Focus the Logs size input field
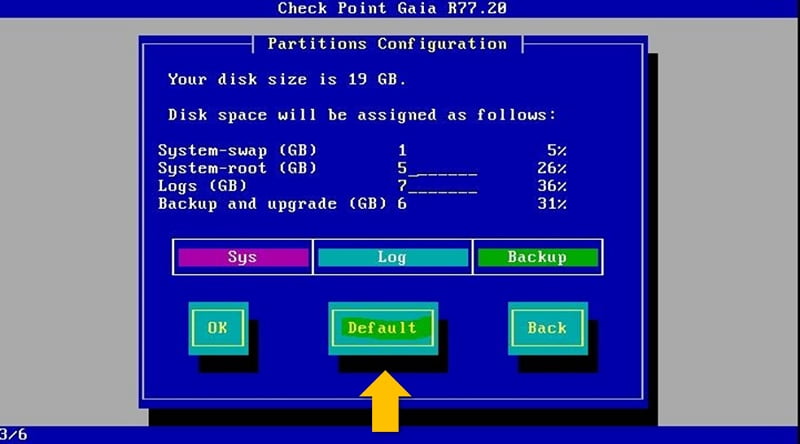Image resolution: width=800 pixels, height=444 pixels. [x=437, y=186]
